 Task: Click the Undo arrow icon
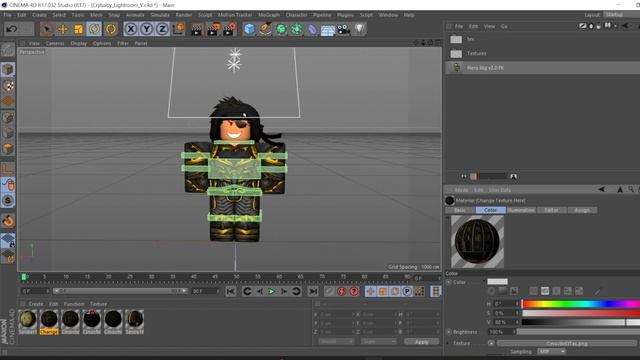tap(12, 29)
